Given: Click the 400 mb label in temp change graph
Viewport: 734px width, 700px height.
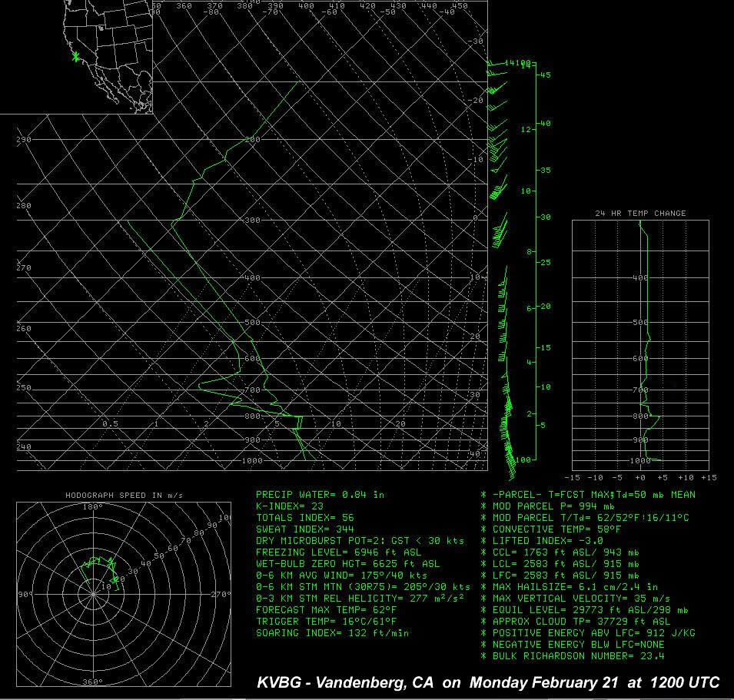Looking at the screenshot, I should pos(640,277).
